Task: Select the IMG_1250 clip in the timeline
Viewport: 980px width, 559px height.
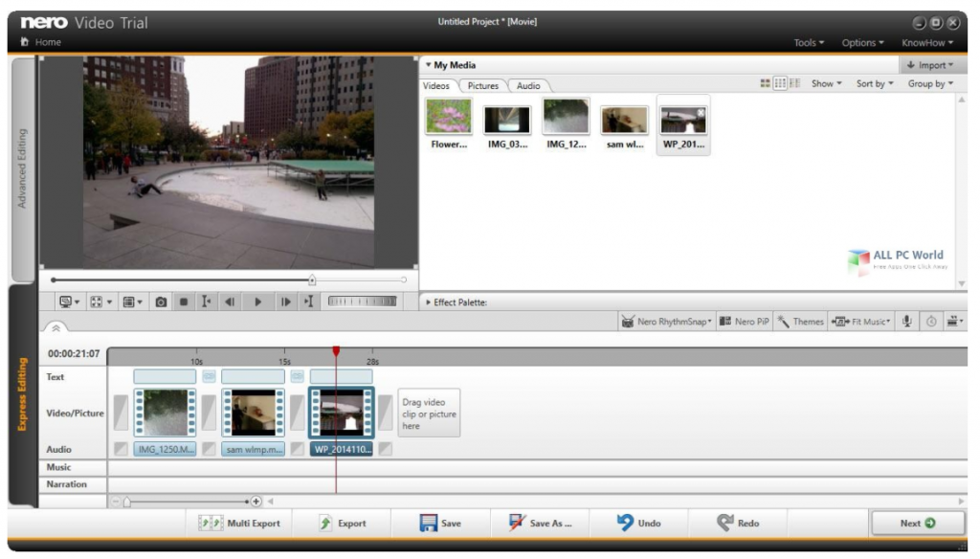Action: coord(165,412)
